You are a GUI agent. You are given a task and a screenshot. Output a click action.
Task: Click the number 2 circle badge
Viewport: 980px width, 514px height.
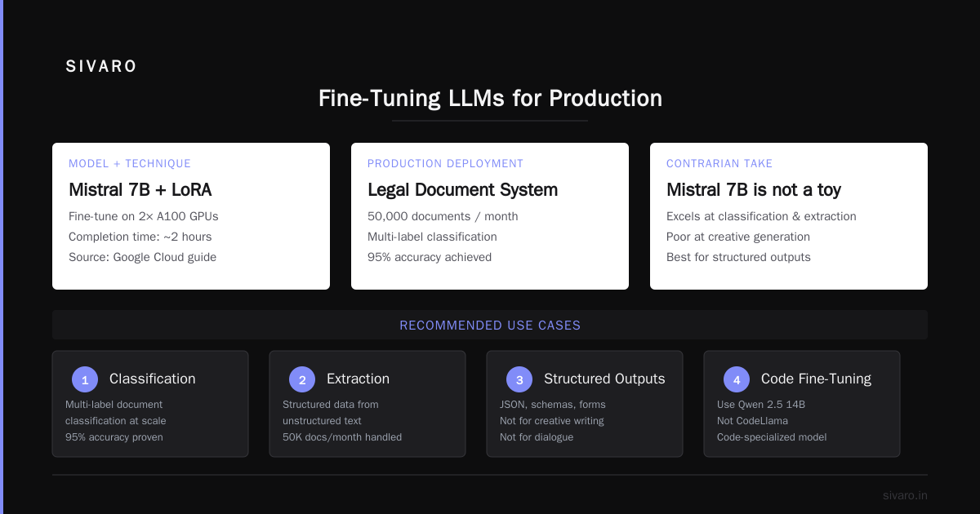coord(302,379)
